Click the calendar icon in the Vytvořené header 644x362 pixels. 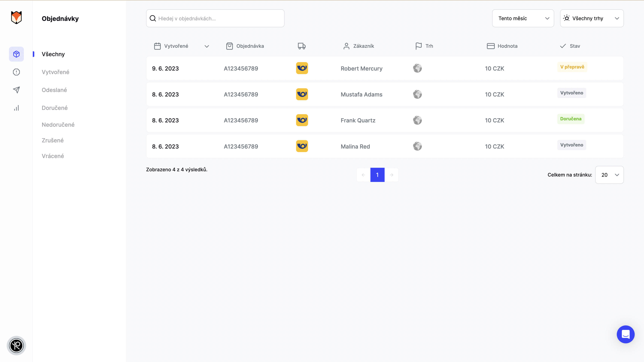pyautogui.click(x=157, y=46)
